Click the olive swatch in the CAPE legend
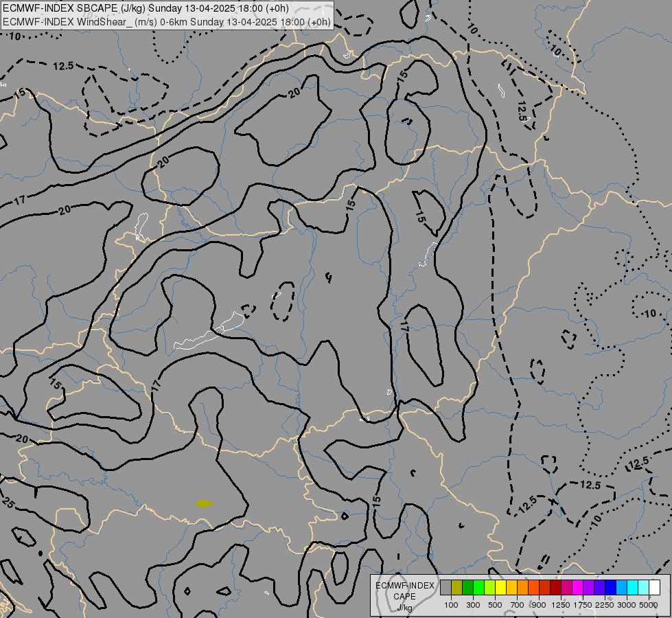Image resolution: width=672 pixels, height=618 pixels. click(457, 587)
